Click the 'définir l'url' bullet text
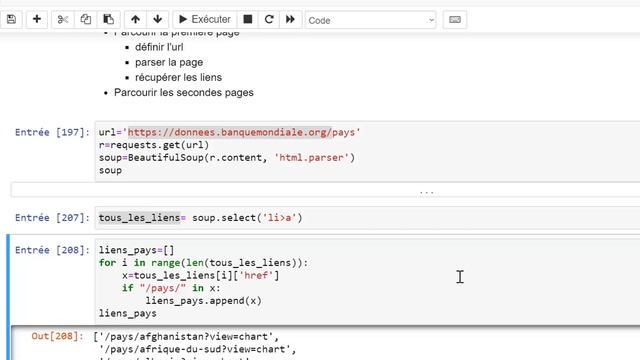 pos(159,47)
